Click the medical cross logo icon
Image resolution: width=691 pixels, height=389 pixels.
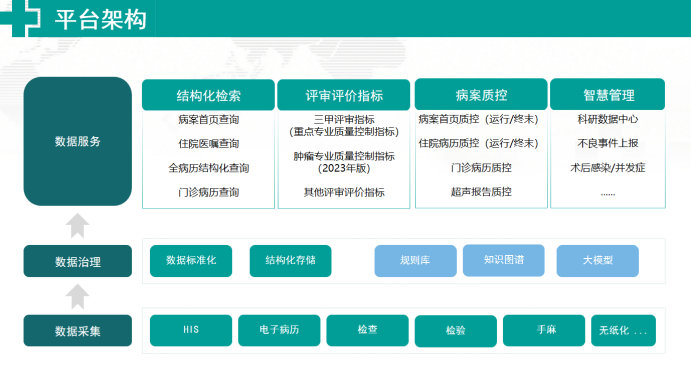click(x=20, y=18)
